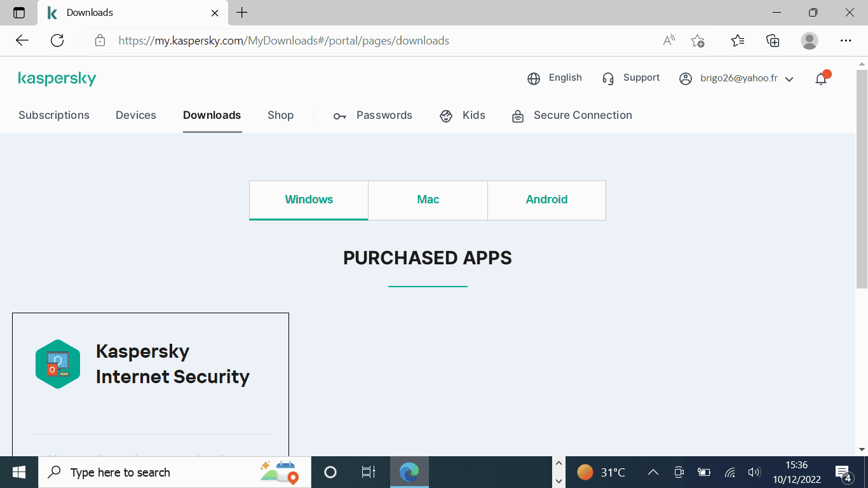868x488 pixels.
Task: Open the Downloads menu item
Action: (212, 116)
